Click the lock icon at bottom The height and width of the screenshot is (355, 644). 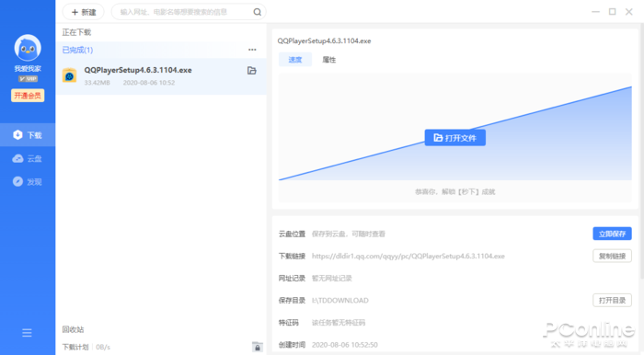click(x=258, y=348)
